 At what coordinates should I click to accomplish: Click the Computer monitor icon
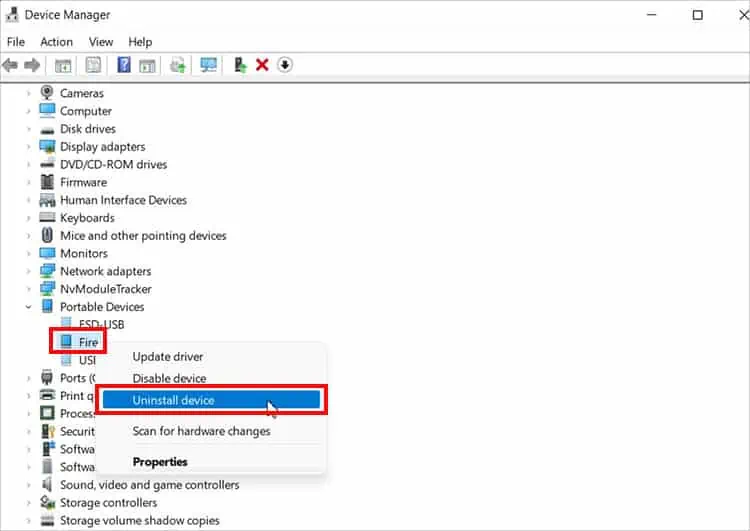coord(47,111)
